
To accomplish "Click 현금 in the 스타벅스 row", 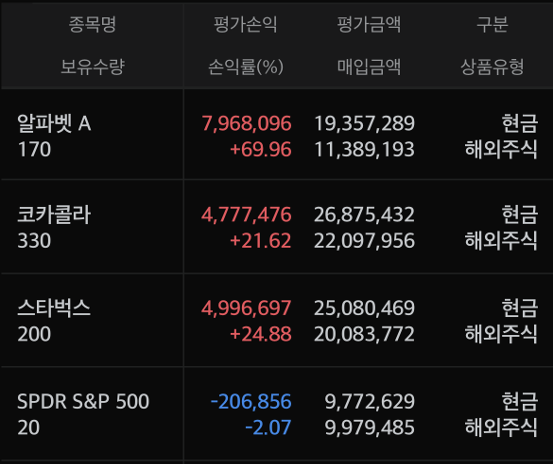I will click(x=520, y=308).
